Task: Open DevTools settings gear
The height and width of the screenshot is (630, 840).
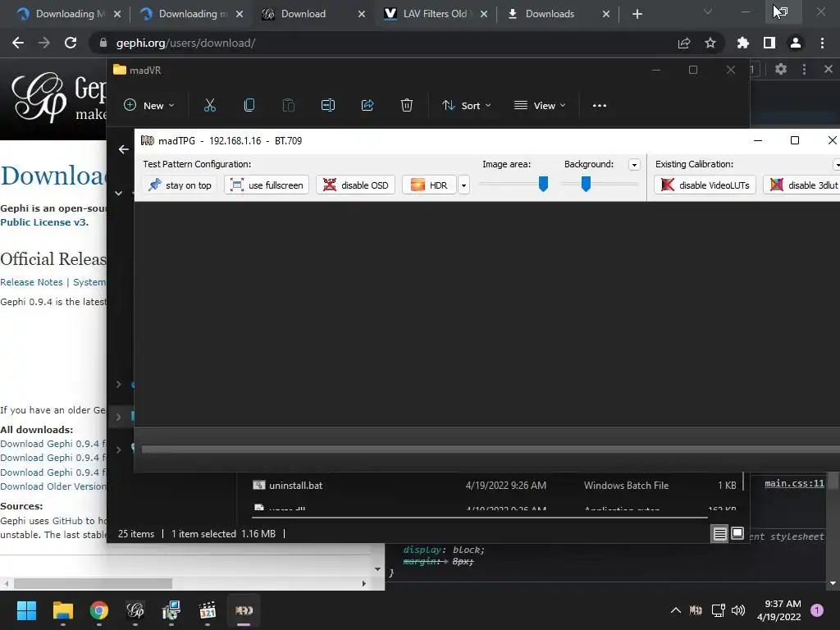Action: tap(781, 69)
